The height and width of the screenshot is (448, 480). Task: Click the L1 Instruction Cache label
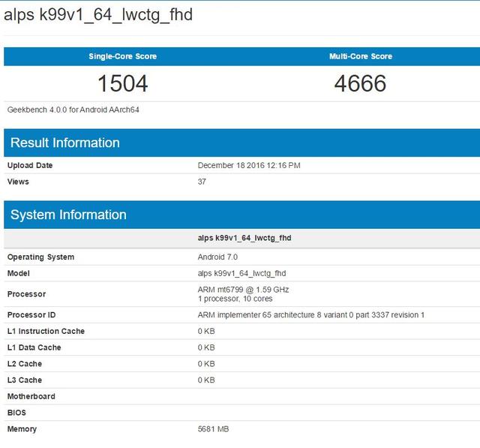click(46, 331)
